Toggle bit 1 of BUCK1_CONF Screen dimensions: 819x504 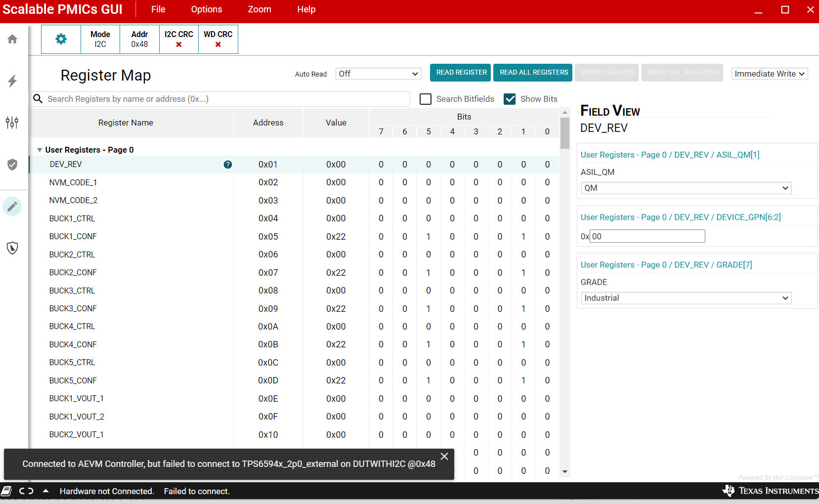tap(523, 237)
